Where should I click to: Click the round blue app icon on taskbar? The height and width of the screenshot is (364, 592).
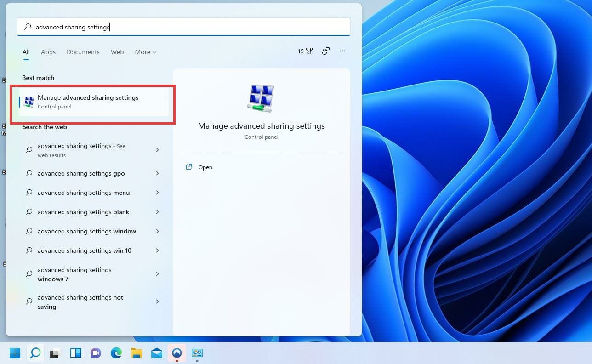tap(177, 353)
